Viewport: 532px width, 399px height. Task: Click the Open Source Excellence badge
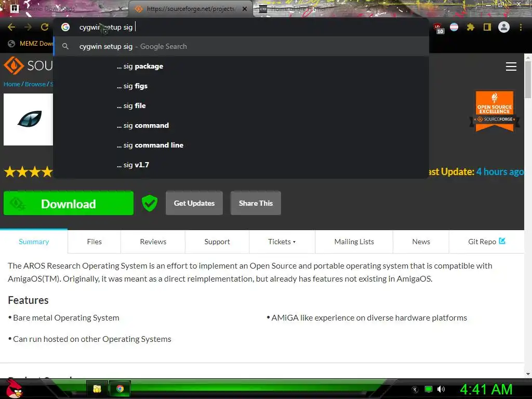click(x=495, y=111)
